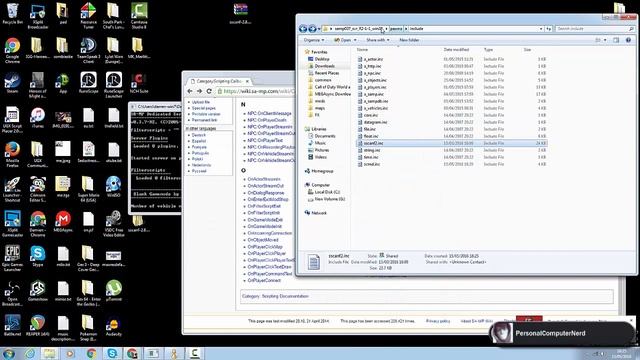Select the Battle.net desktop icon
Viewport: 640px width, 360px height.
point(12,326)
